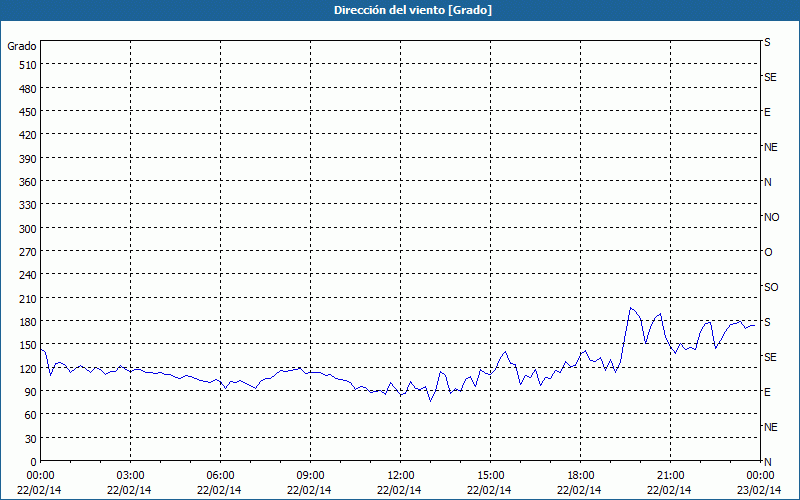
Task: Click the '420' y-axis tick label
Action: click(x=28, y=135)
